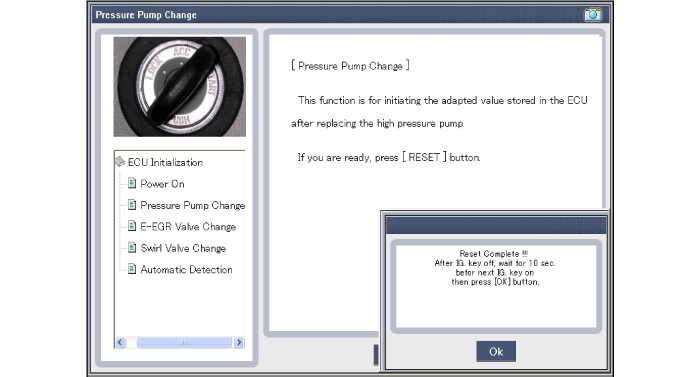
Task: Select Pressure Pump Change in the tree
Action: coord(192,205)
